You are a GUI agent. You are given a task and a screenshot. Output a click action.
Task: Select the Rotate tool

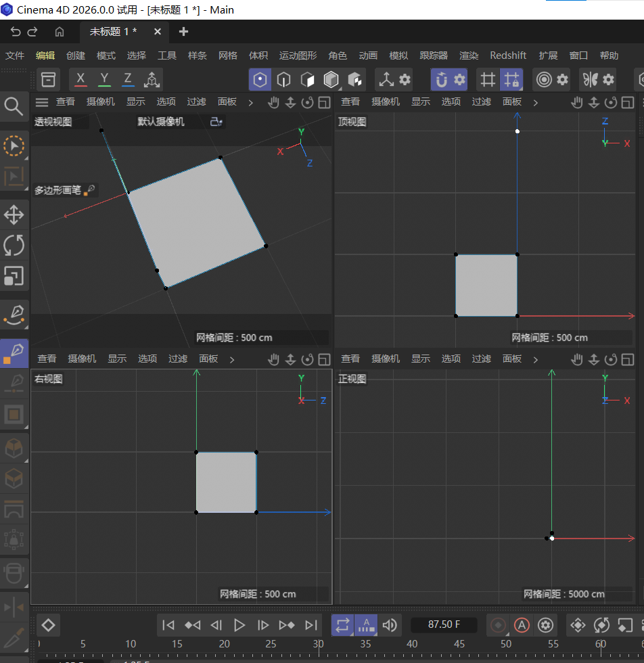tap(14, 246)
